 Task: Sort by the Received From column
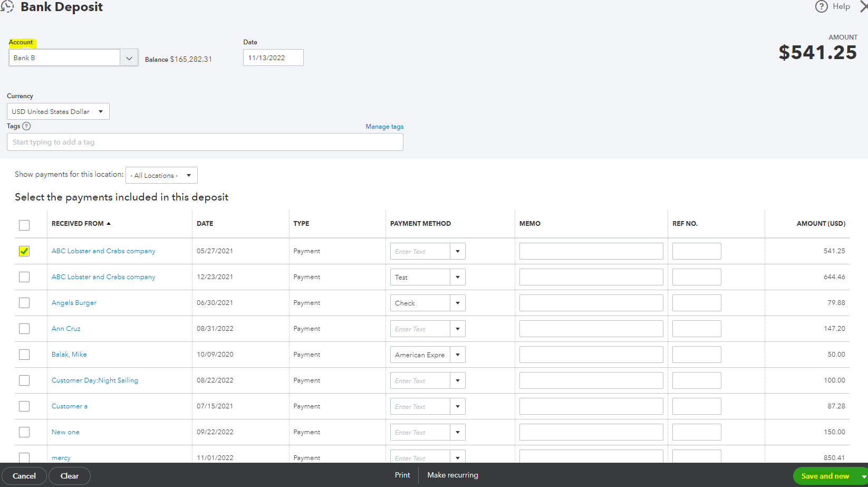81,224
